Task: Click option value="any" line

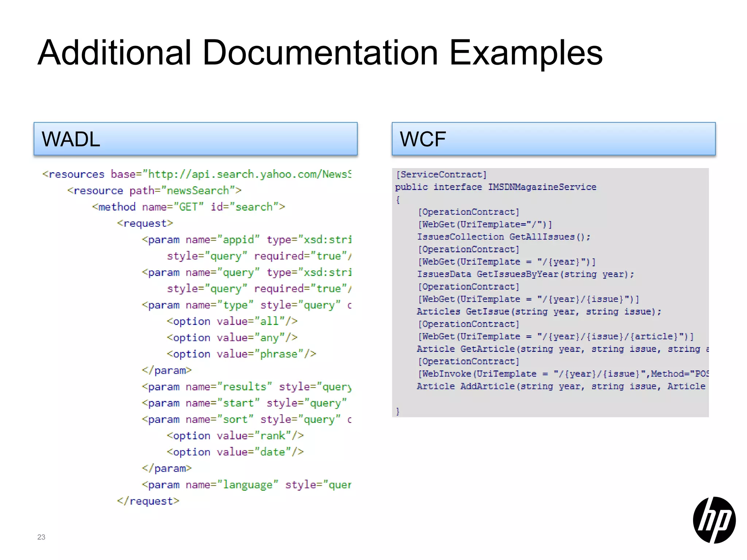Action: 232,338
